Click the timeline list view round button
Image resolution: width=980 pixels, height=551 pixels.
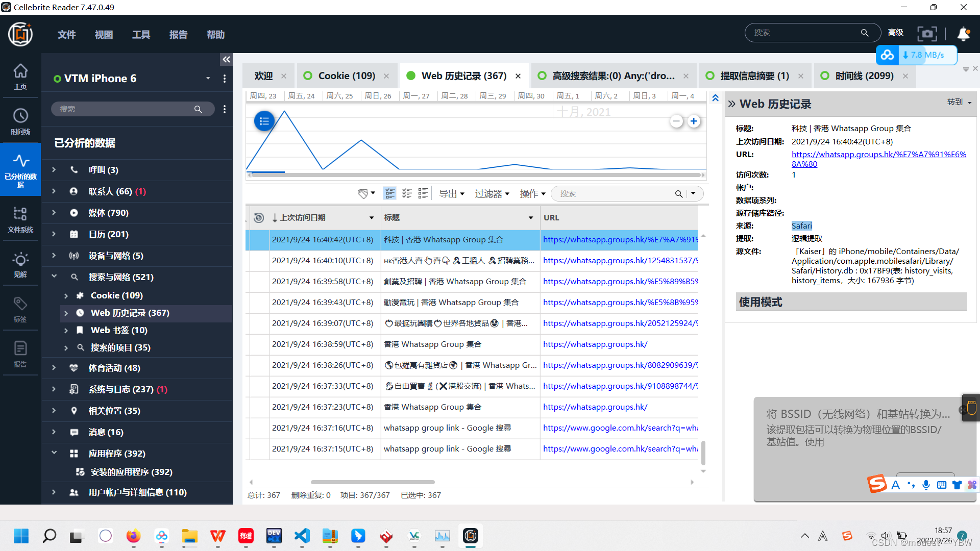pos(264,121)
